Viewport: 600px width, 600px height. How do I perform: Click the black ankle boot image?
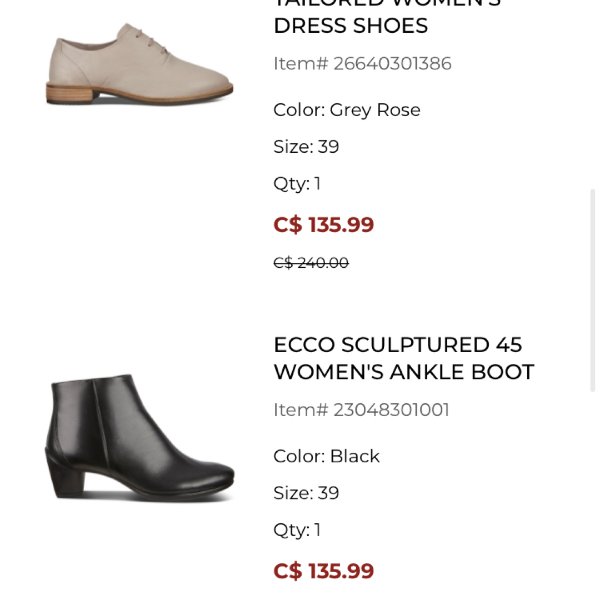(x=139, y=437)
